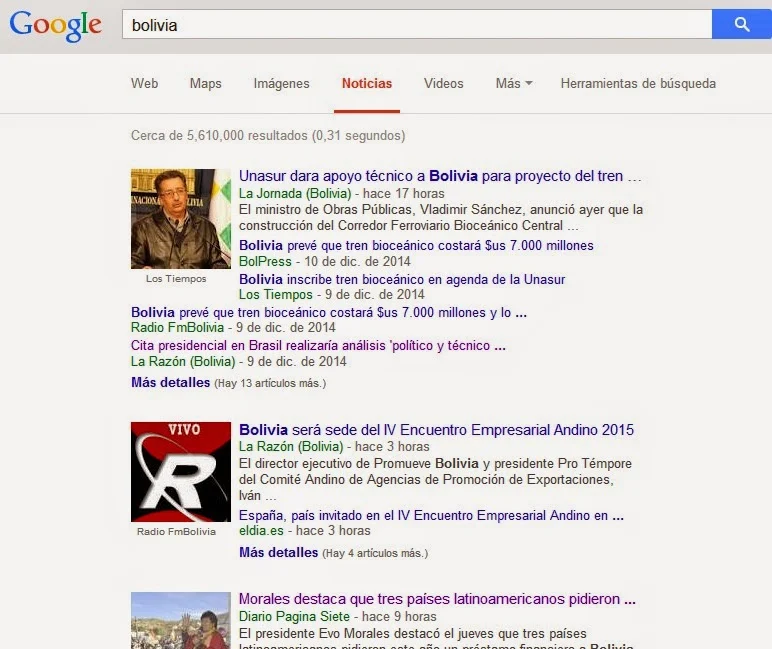
Task: Open España, país invitado article link
Action: [431, 516]
